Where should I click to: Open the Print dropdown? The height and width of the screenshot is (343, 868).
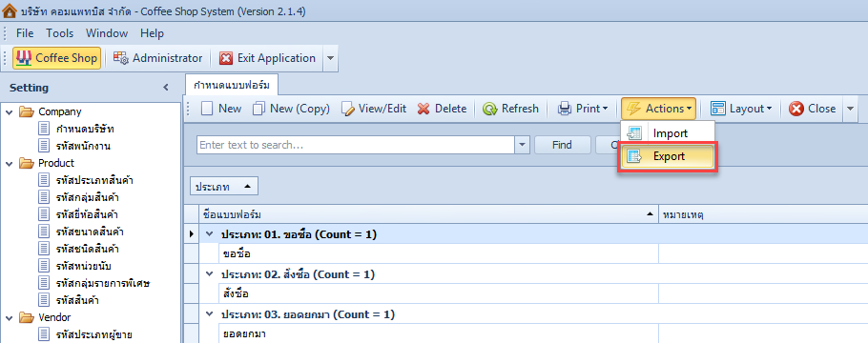click(583, 109)
